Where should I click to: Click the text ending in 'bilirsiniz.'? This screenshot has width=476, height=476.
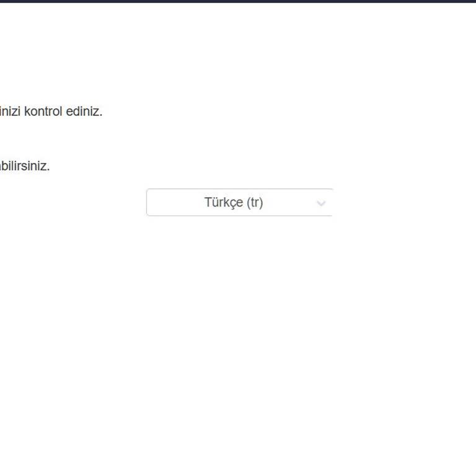(25, 166)
